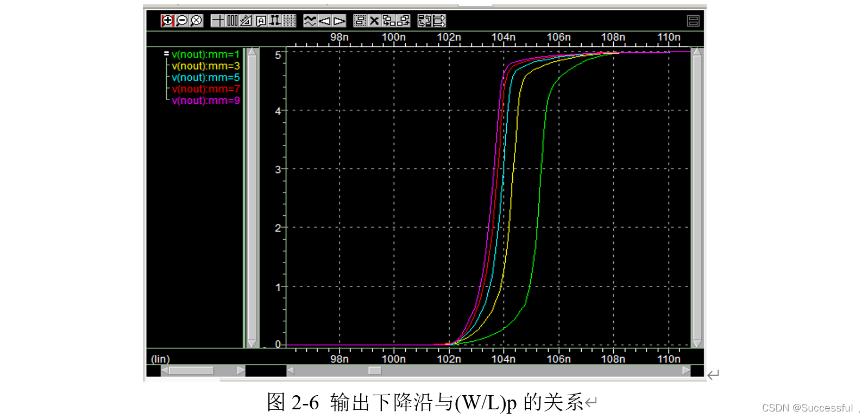Viewport: 868px width, 418px height.
Task: Click the delete X toolbar icon
Action: point(374,21)
